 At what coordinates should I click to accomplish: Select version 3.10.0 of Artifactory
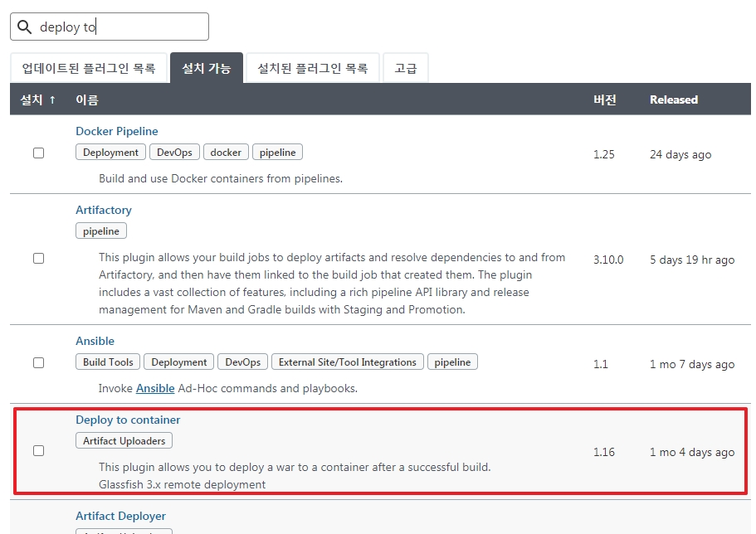[x=608, y=260]
